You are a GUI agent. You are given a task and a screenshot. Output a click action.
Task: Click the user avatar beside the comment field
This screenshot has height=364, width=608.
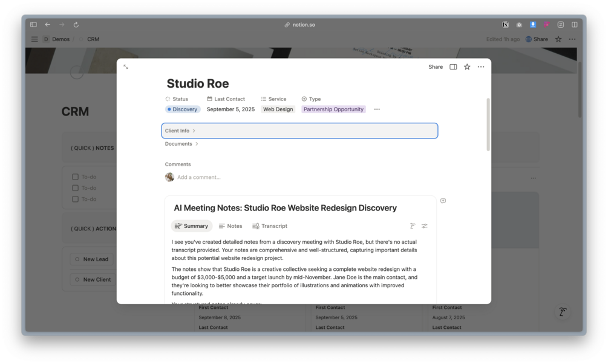pos(169,177)
